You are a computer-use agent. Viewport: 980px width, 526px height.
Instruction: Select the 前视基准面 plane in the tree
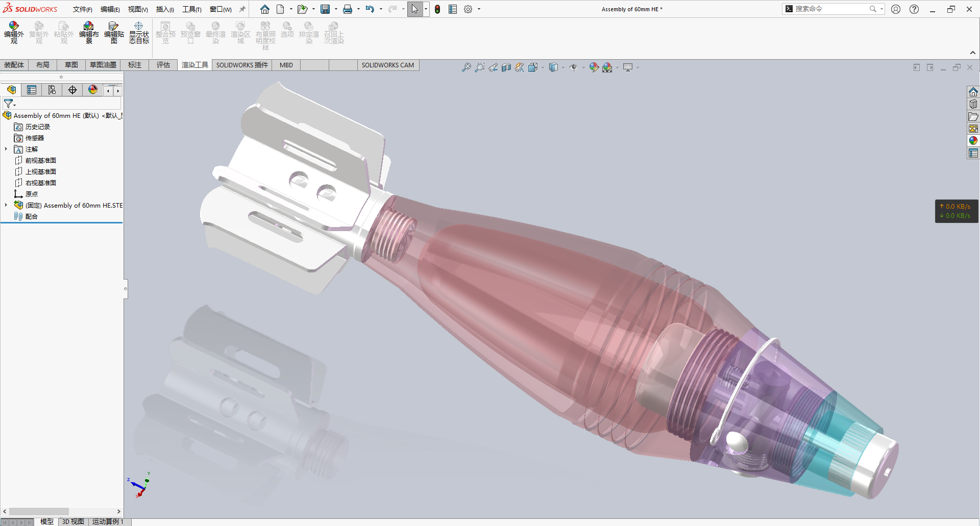41,160
